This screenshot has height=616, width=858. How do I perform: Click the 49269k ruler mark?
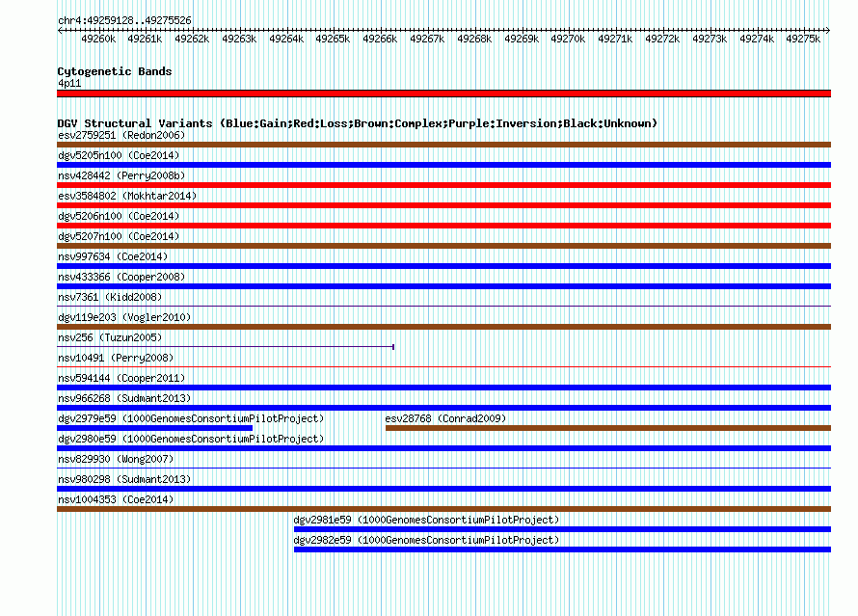(x=522, y=39)
